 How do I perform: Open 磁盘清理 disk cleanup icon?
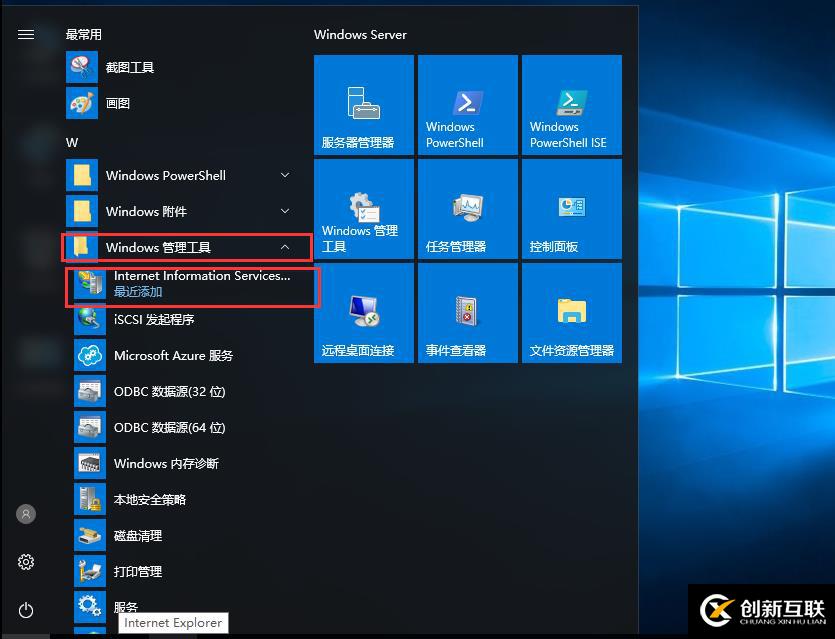pyautogui.click(x=90, y=535)
